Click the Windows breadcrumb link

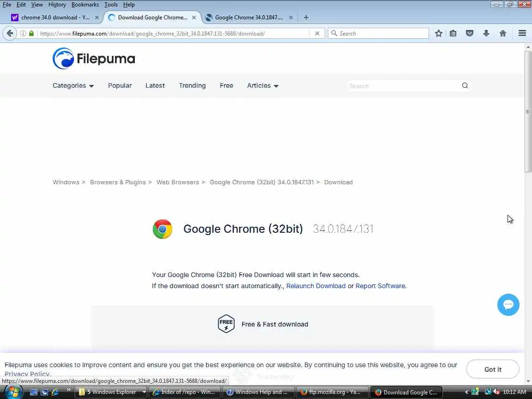(x=66, y=182)
